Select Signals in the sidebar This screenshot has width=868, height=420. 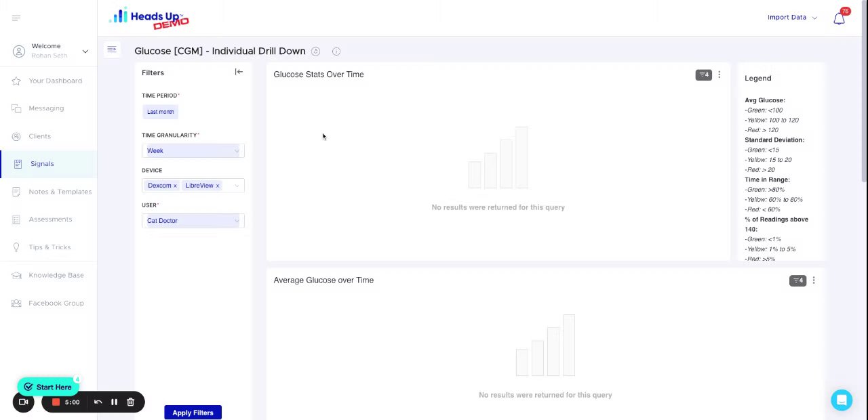[x=42, y=164]
